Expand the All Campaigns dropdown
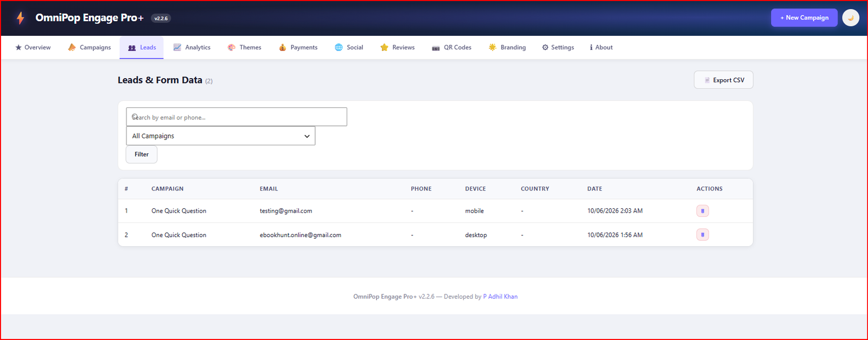The height and width of the screenshot is (340, 868). (221, 136)
